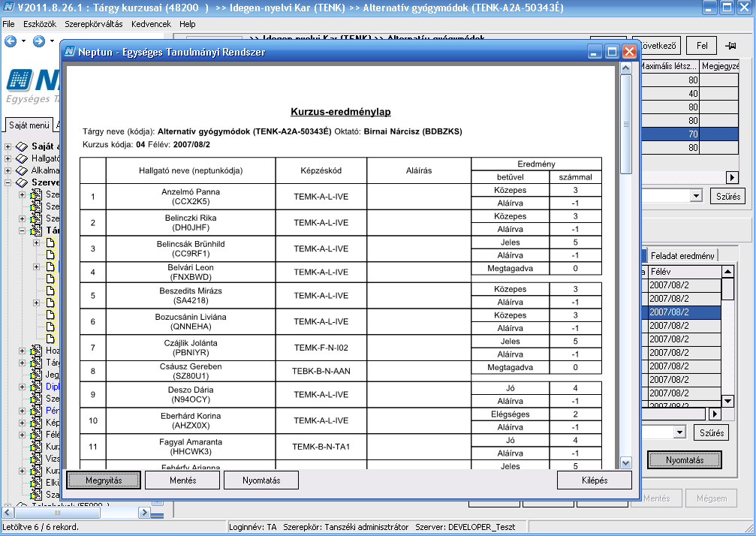Click the Félé tree item icon
756x536 pixels.
click(36, 435)
